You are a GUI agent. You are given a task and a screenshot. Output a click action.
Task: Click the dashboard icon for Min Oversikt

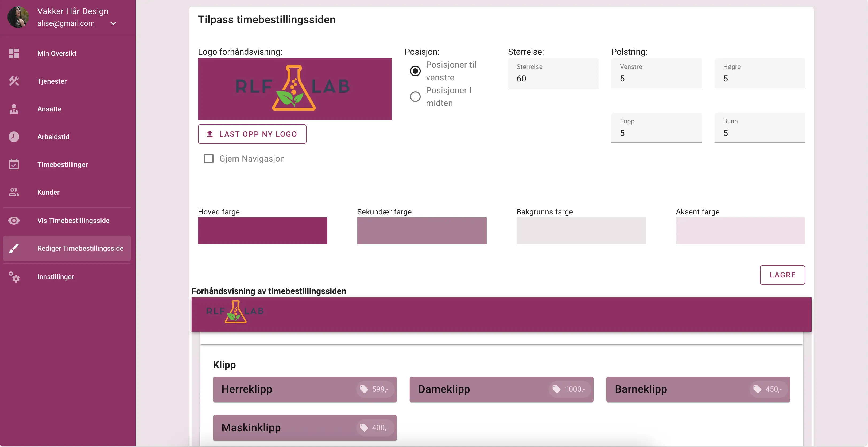coord(14,53)
